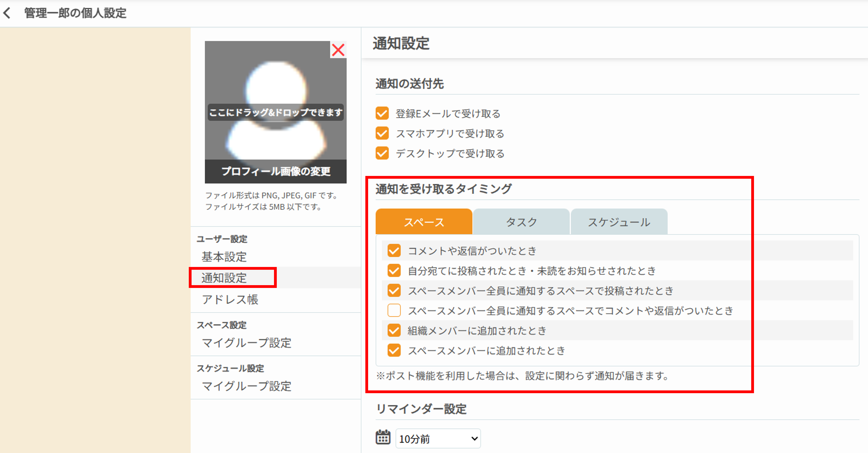Toggle スペースメンバー全員に通知するスペースで投稿されたとき checkbox
The height and width of the screenshot is (453, 868).
394,290
